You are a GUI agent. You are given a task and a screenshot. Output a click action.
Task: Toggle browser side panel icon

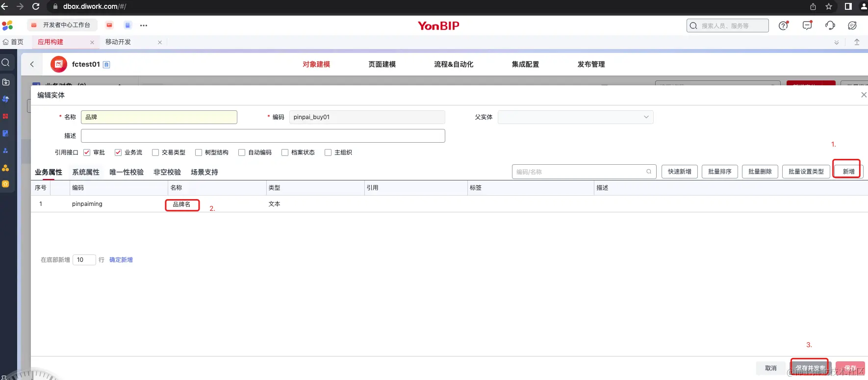click(848, 6)
